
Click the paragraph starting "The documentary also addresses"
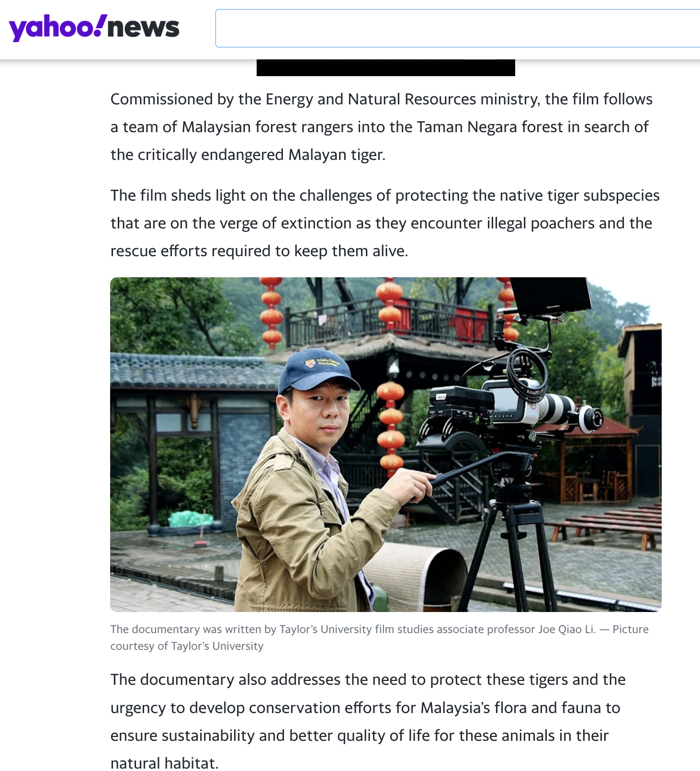[368, 721]
